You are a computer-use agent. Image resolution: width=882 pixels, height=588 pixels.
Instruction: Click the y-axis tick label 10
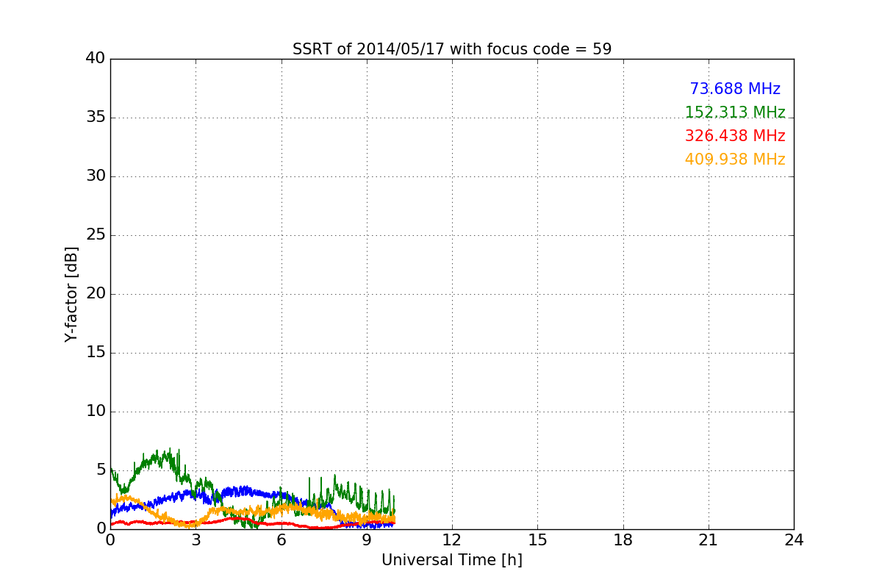(96, 412)
